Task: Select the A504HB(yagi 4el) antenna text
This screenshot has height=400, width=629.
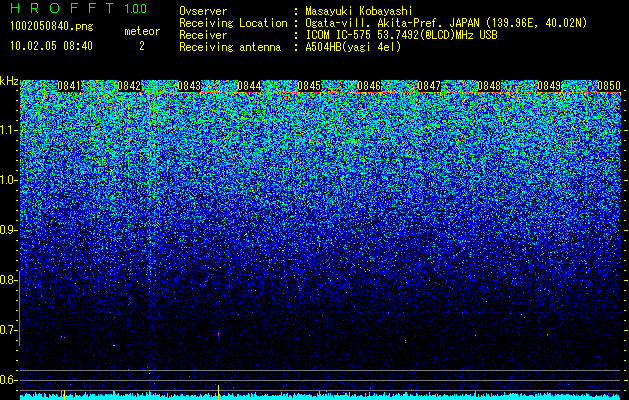Action: tap(353, 47)
